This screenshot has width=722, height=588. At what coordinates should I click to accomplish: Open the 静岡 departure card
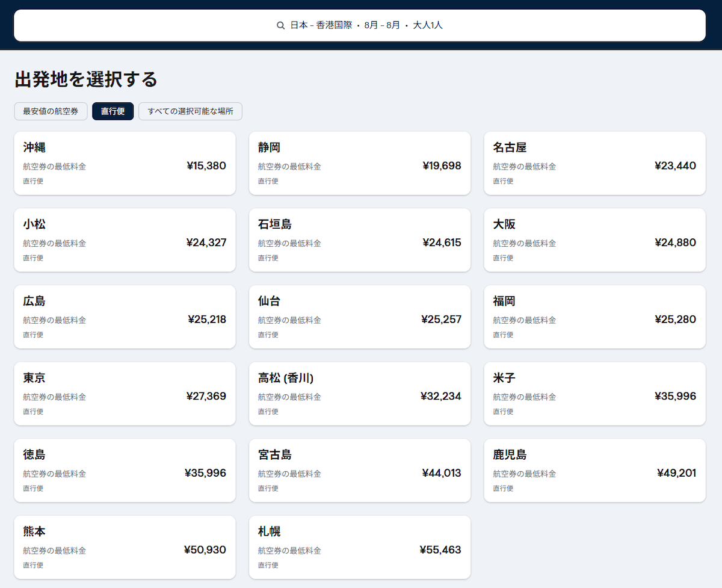pos(360,163)
